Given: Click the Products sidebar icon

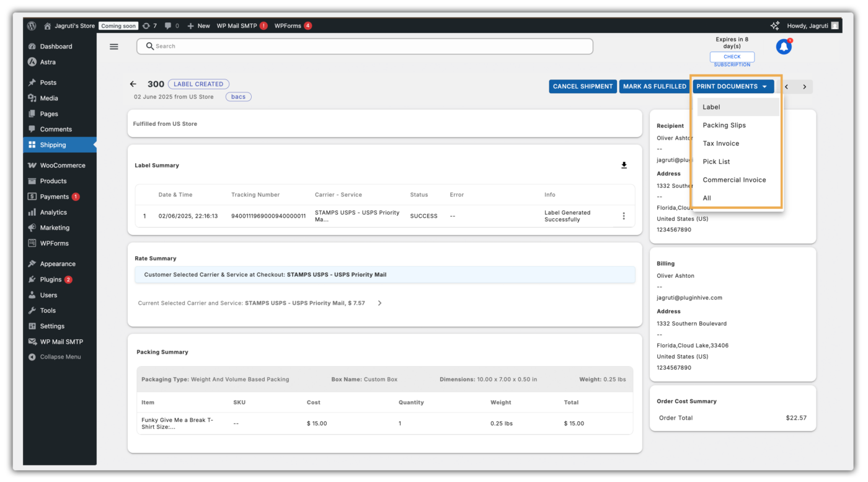Looking at the screenshot, I should point(32,181).
